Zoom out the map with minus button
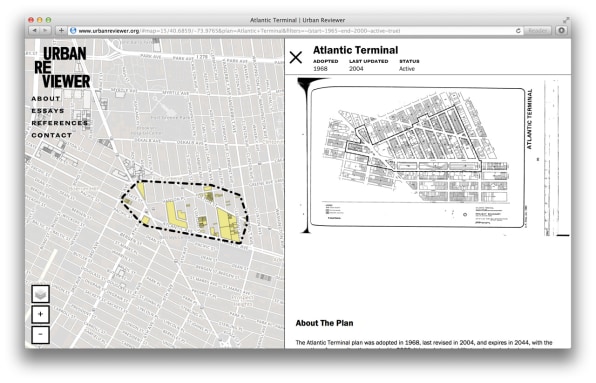Image resolution: width=596 pixels, height=383 pixels. point(40,335)
